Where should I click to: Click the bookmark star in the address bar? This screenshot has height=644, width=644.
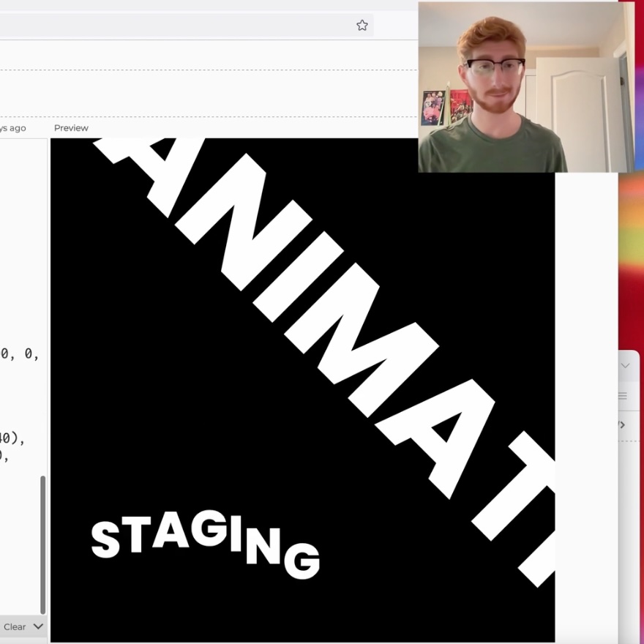pos(362,25)
